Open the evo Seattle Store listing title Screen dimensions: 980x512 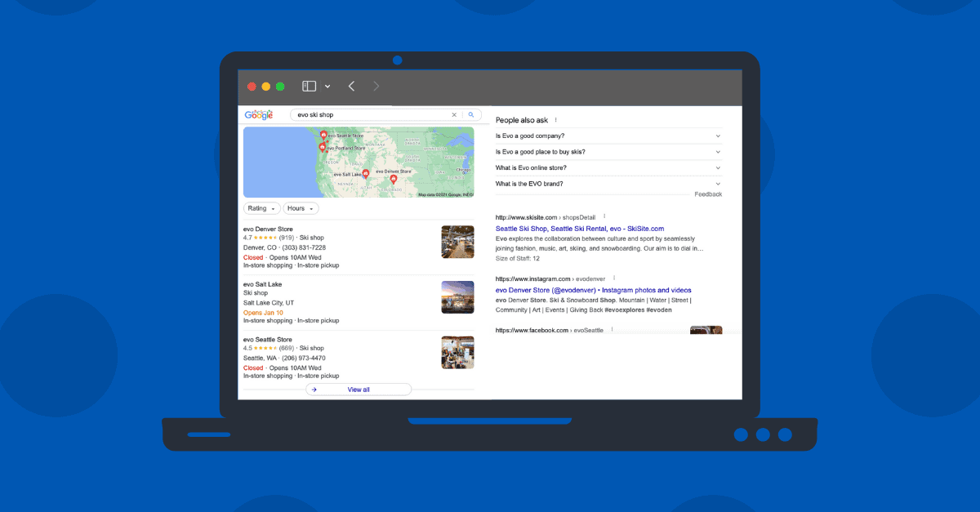268,340
